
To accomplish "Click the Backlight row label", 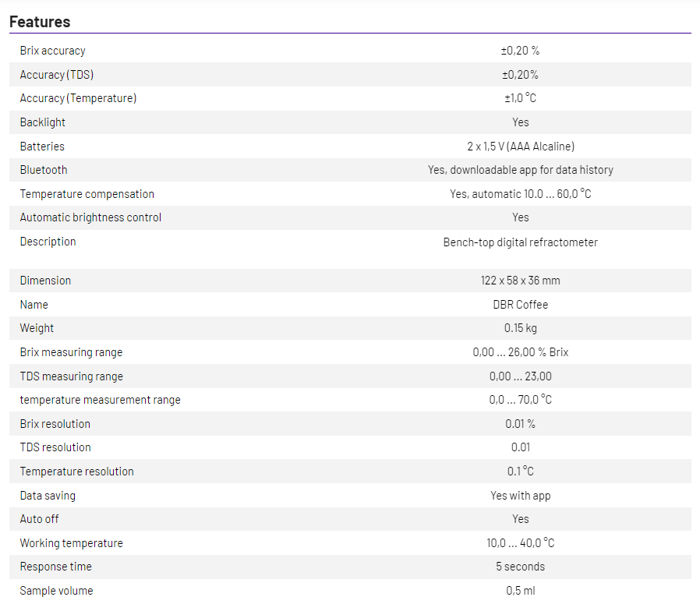I will [43, 122].
